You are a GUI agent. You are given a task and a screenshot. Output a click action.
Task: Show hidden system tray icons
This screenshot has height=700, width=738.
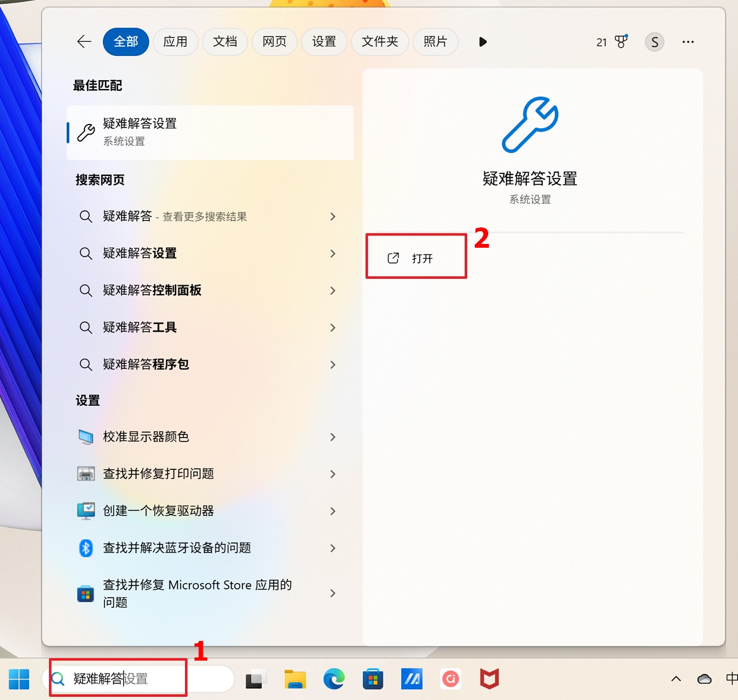676,679
